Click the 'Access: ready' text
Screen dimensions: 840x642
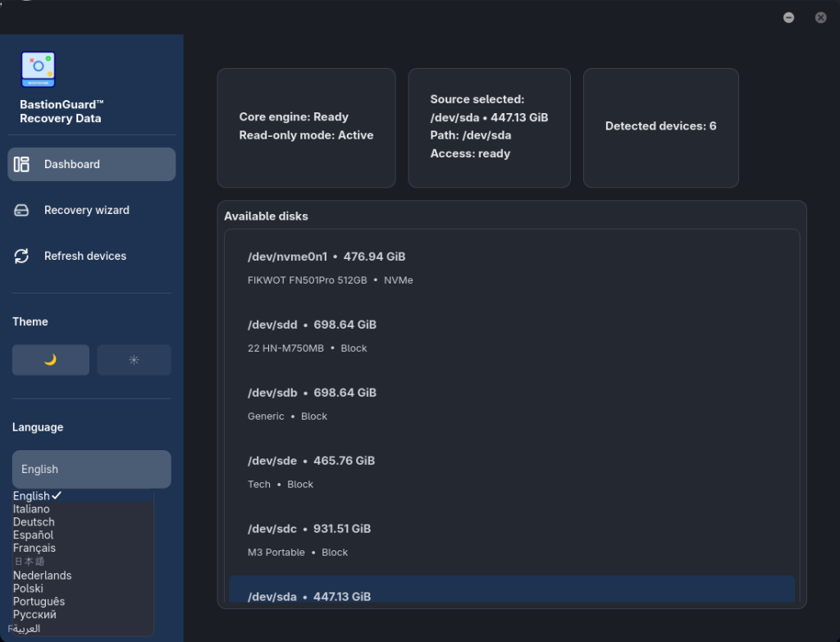[x=470, y=153]
